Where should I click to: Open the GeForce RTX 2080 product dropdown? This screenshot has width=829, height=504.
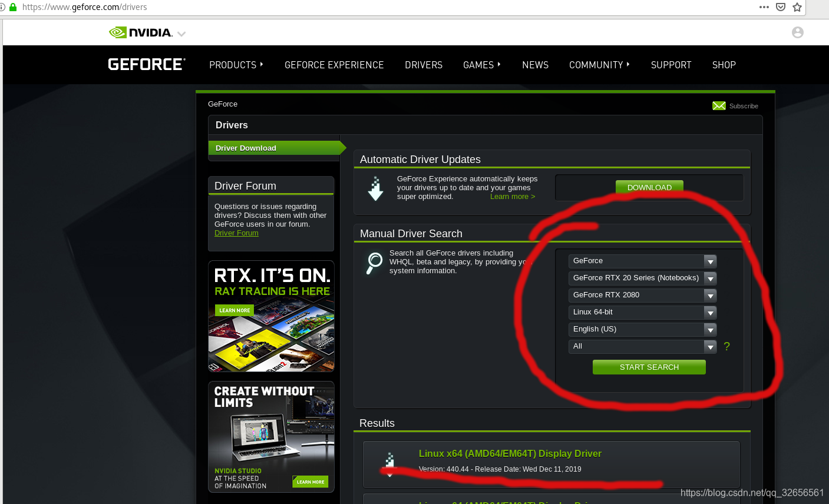(642, 295)
